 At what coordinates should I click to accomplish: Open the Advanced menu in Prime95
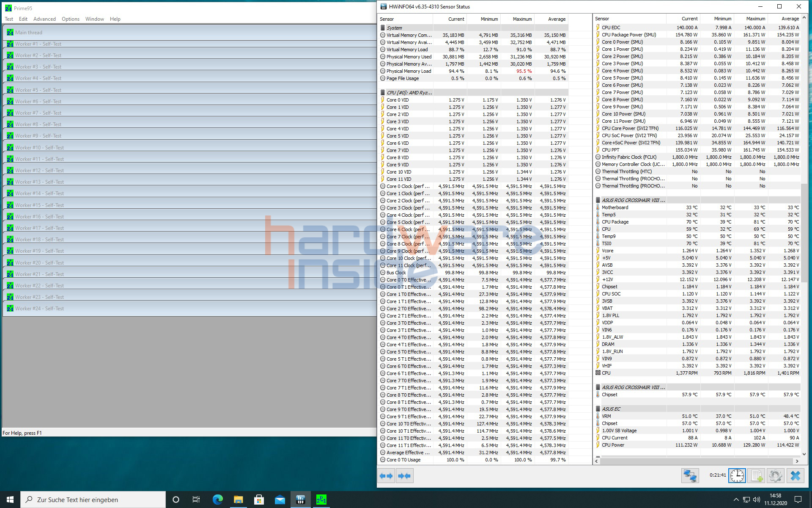pos(44,19)
